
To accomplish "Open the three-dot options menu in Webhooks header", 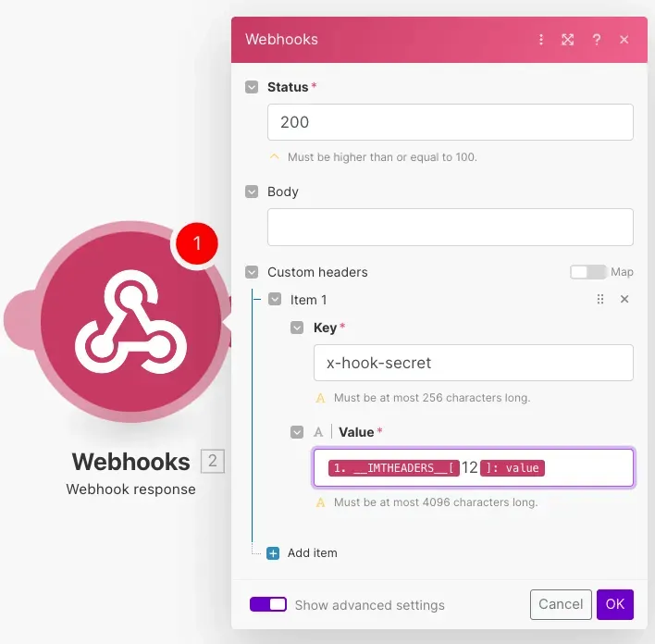I will (541, 40).
